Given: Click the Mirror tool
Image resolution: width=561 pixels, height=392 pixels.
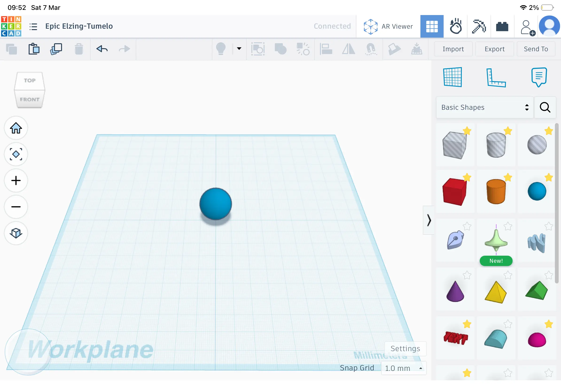Looking at the screenshot, I should coord(348,49).
